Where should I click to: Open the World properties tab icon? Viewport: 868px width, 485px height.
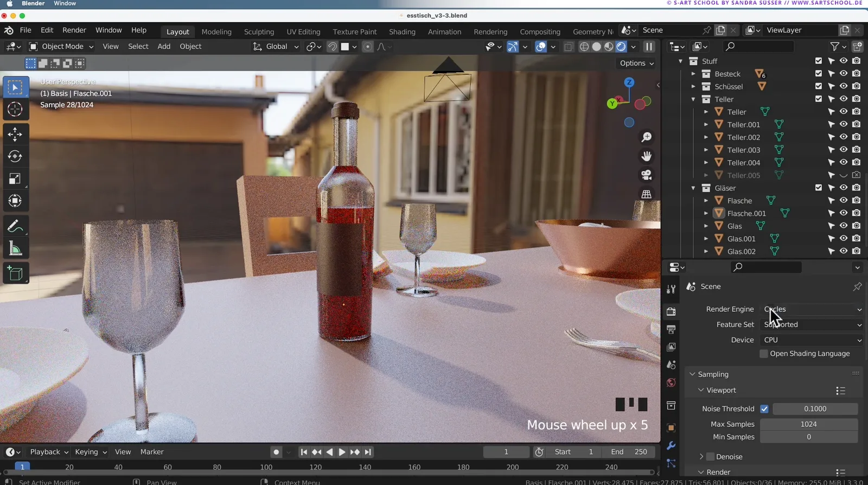671,382
